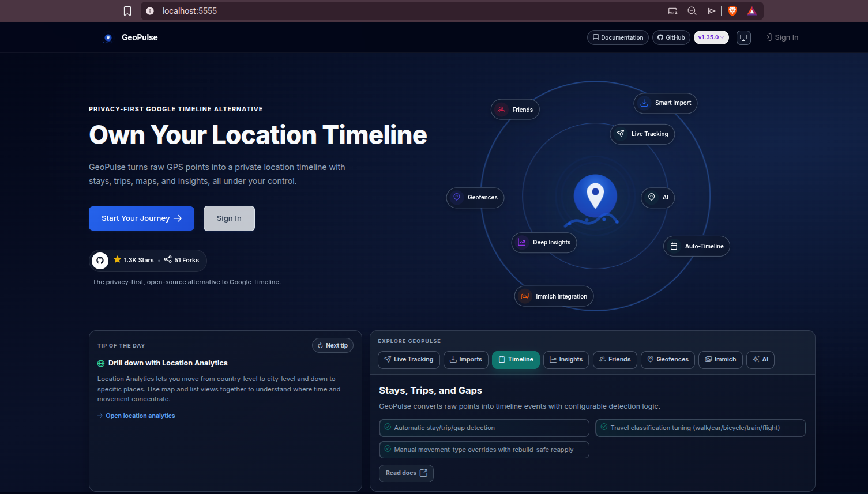Follow the Open location analytics link
The height and width of the screenshot is (494, 868).
(x=136, y=416)
